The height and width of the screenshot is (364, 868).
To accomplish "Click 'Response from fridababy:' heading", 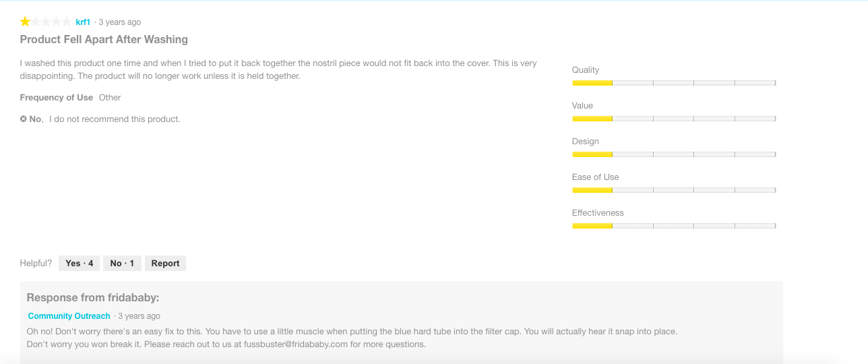I will point(92,297).
